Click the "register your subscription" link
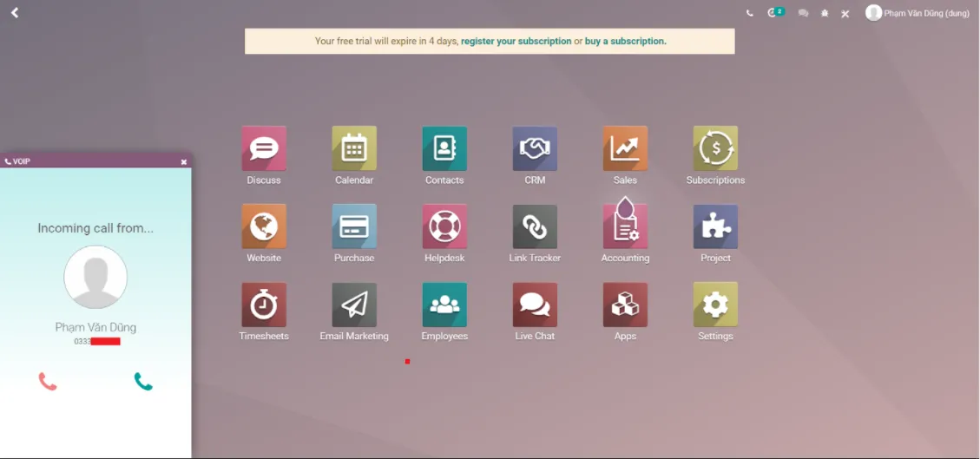The image size is (980, 459). (516, 42)
